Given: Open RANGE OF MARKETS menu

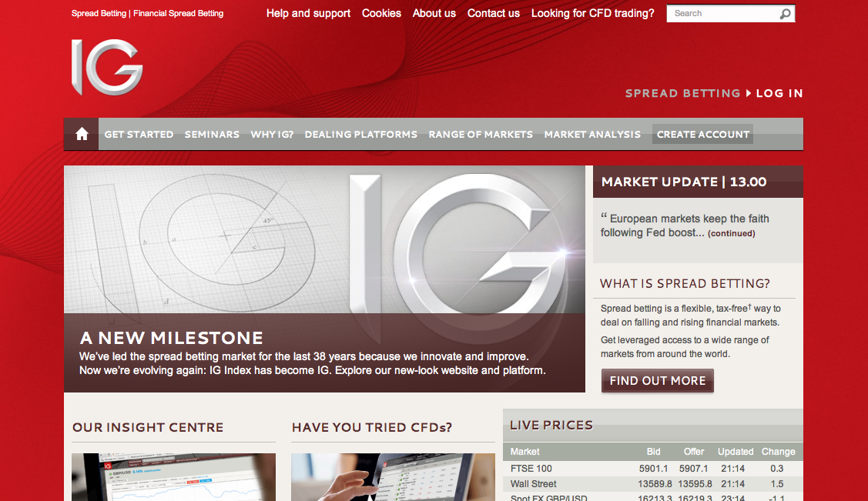Looking at the screenshot, I should click(481, 135).
